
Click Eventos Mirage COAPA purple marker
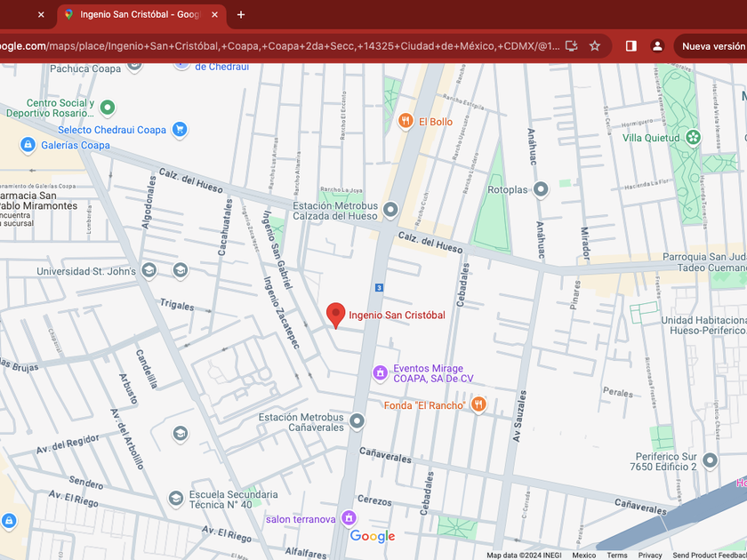[x=380, y=372]
